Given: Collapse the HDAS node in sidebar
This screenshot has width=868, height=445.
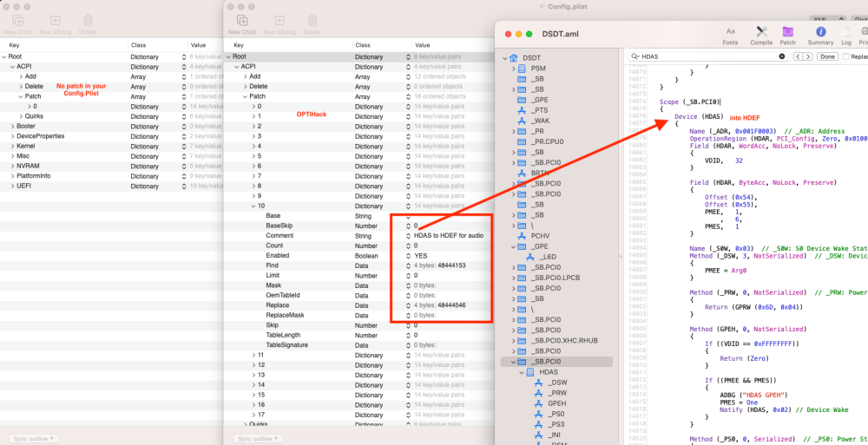Looking at the screenshot, I should pyautogui.click(x=522, y=372).
